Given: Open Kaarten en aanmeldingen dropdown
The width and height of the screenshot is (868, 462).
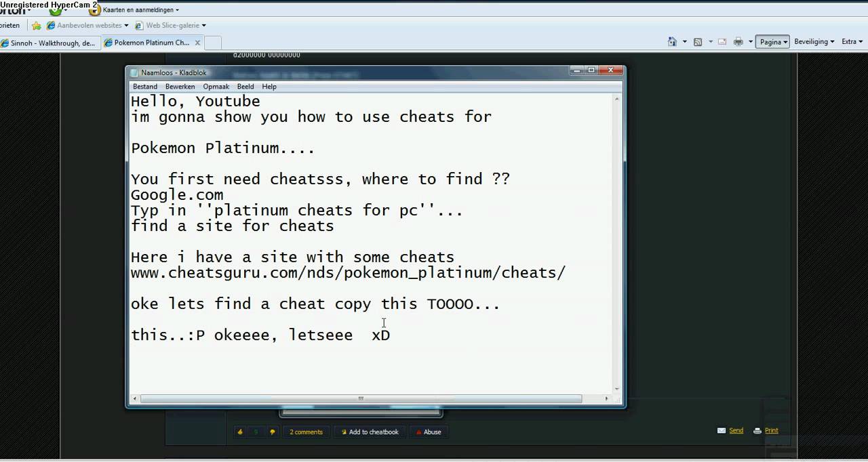Looking at the screenshot, I should click(x=141, y=10).
